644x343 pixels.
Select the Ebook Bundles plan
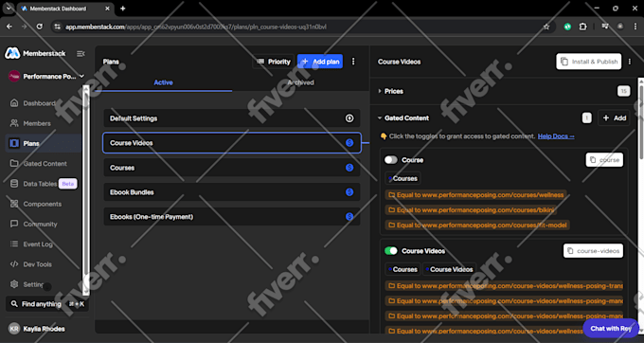232,192
